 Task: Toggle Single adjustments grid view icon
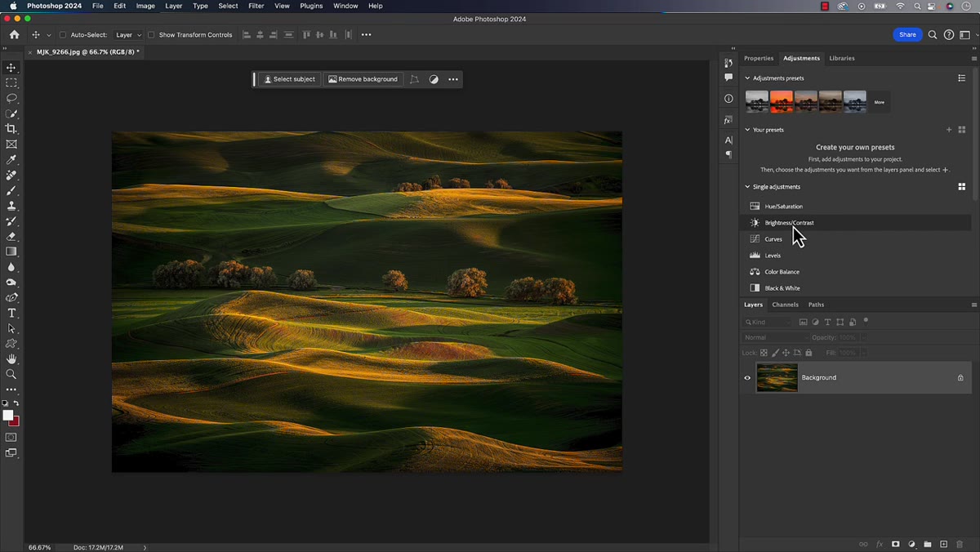(962, 187)
